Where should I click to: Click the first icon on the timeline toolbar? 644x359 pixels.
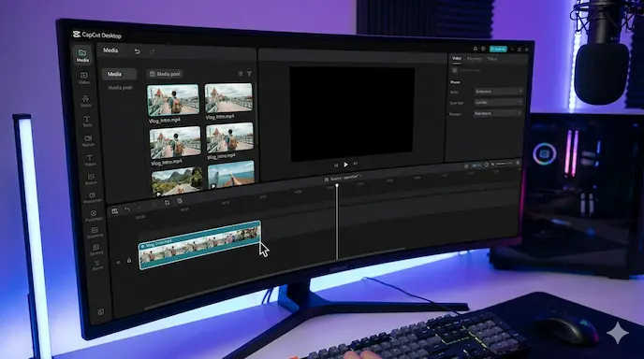(115, 211)
